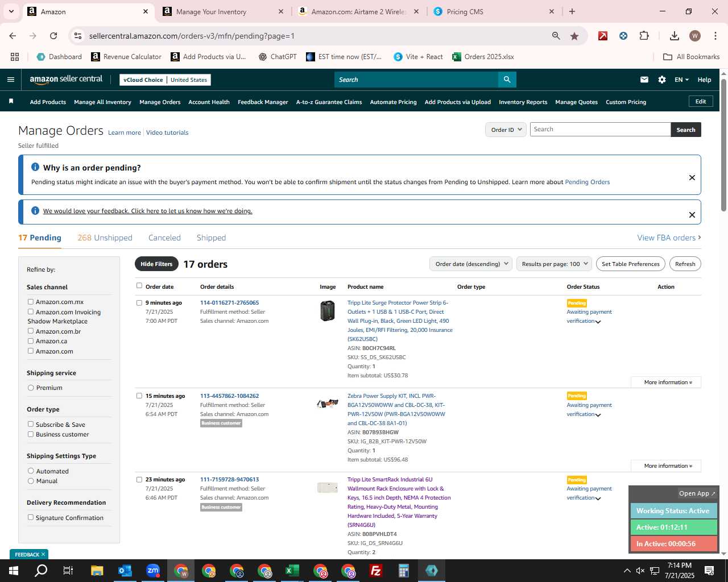Select the checkbox for order 114-0116271-2765065
This screenshot has height=582, width=728.
pos(139,303)
